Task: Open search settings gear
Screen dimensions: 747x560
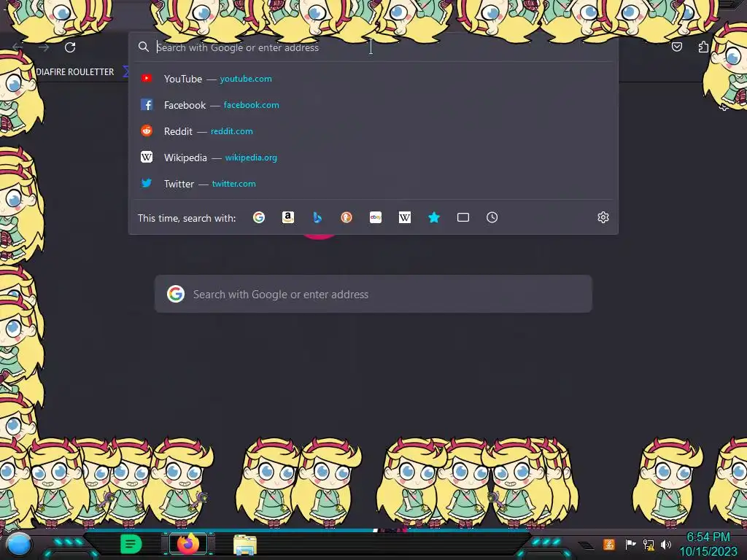Action: [x=603, y=217]
